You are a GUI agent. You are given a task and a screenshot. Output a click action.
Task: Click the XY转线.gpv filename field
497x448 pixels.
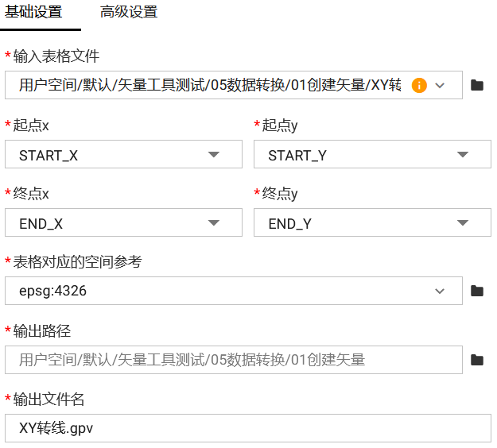[x=247, y=428]
